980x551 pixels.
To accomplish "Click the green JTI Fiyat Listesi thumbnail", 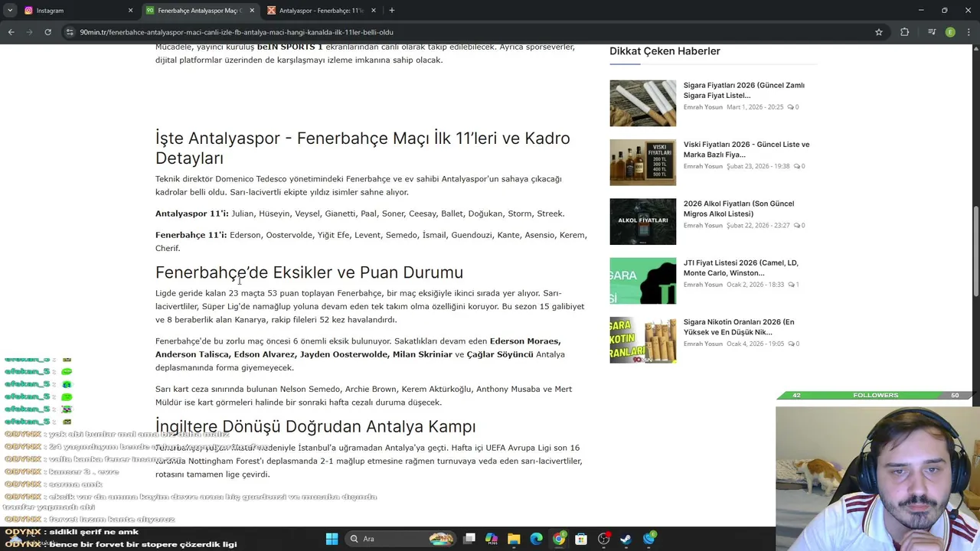I will [x=642, y=281].
